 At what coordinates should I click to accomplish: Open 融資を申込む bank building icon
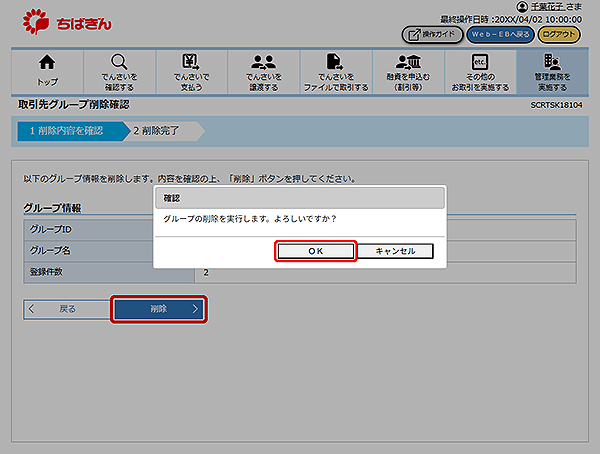point(406,62)
